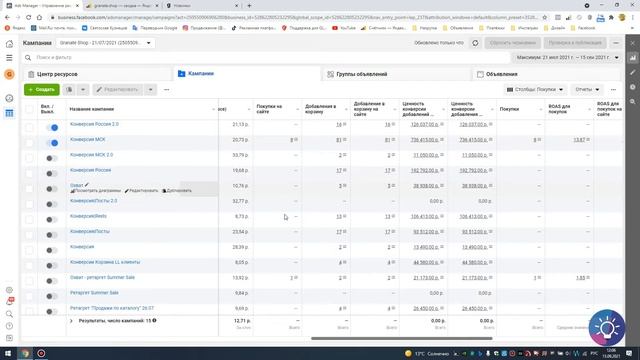Open Конверсия Корзина LL клиенты campaign
This screenshot has width=640, height=360.
coord(105,262)
